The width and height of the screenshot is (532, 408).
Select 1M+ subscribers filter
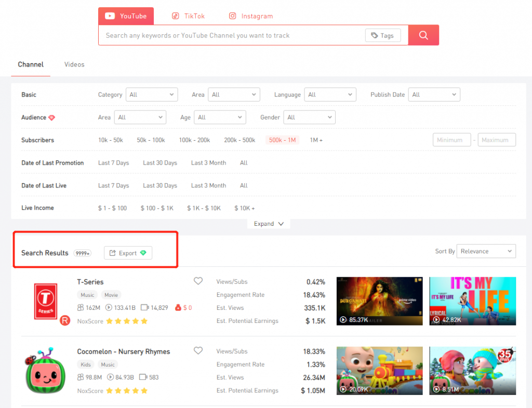pos(316,140)
